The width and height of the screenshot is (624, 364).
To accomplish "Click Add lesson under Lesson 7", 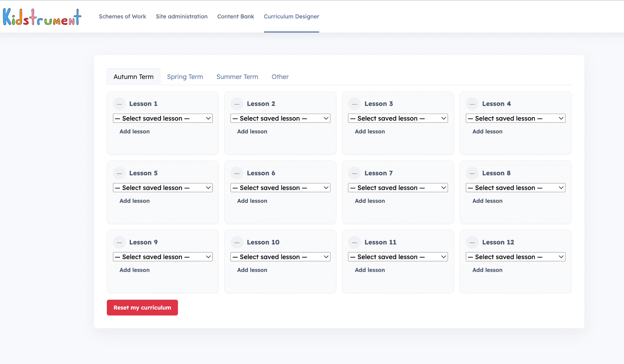I will pos(370,201).
